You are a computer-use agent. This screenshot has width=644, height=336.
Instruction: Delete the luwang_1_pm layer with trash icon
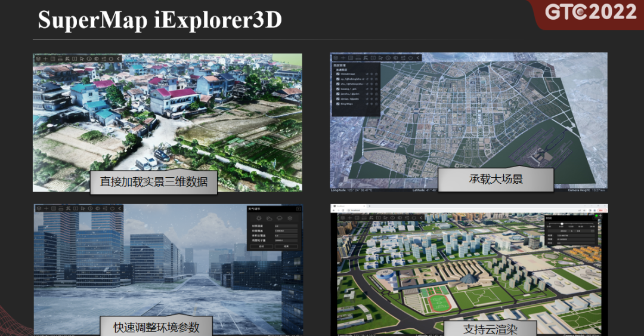pyautogui.click(x=376, y=89)
